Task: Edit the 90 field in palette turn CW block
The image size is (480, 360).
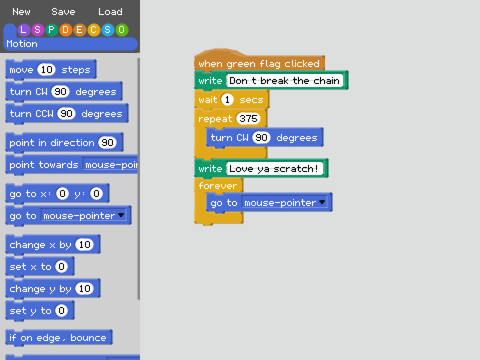Action: coord(60,92)
